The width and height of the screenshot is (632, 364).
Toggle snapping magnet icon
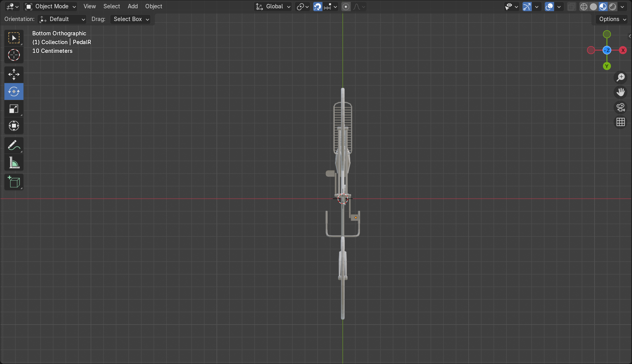point(318,6)
